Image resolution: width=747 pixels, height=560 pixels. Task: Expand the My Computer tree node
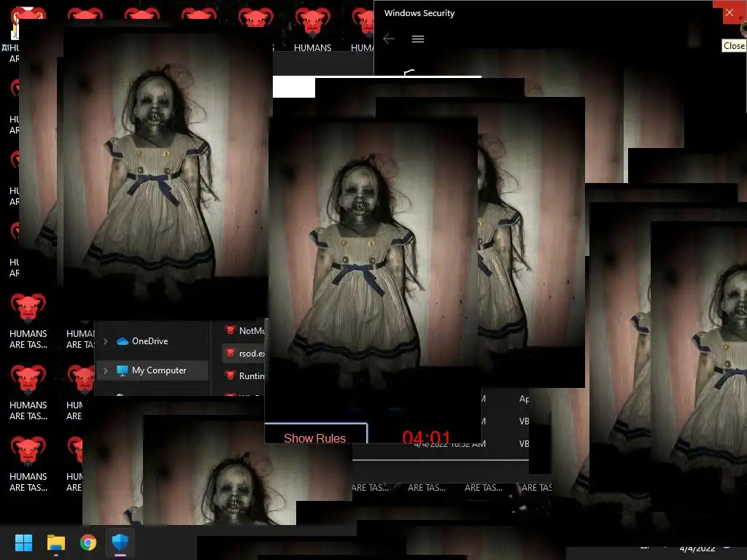click(106, 370)
